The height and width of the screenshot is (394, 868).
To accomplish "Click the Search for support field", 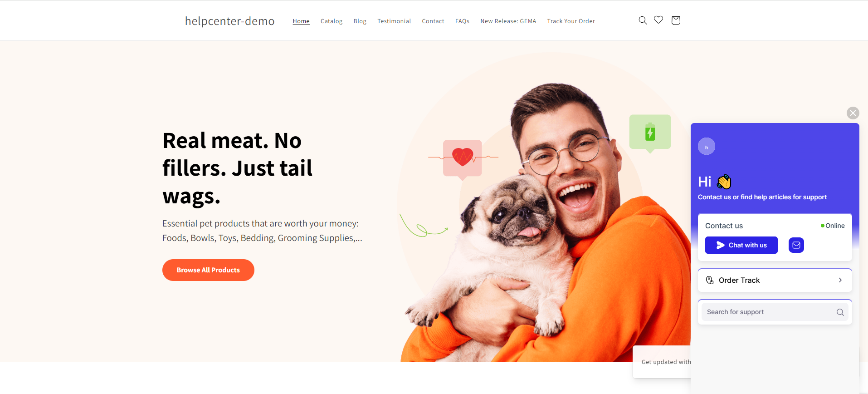I will pyautogui.click(x=775, y=312).
